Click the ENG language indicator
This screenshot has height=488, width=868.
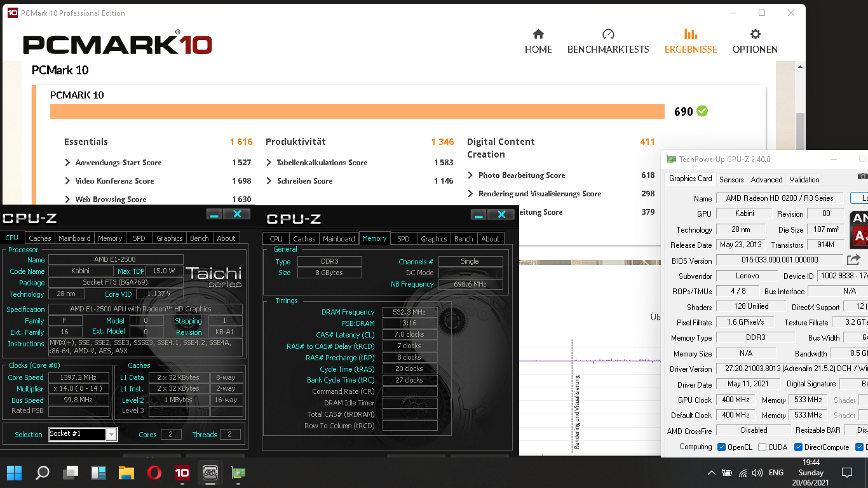point(776,473)
